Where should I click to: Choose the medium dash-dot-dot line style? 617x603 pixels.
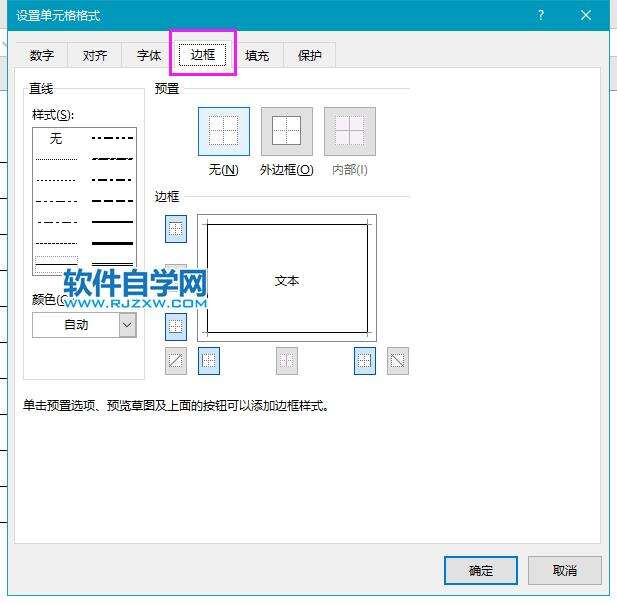(x=112, y=138)
